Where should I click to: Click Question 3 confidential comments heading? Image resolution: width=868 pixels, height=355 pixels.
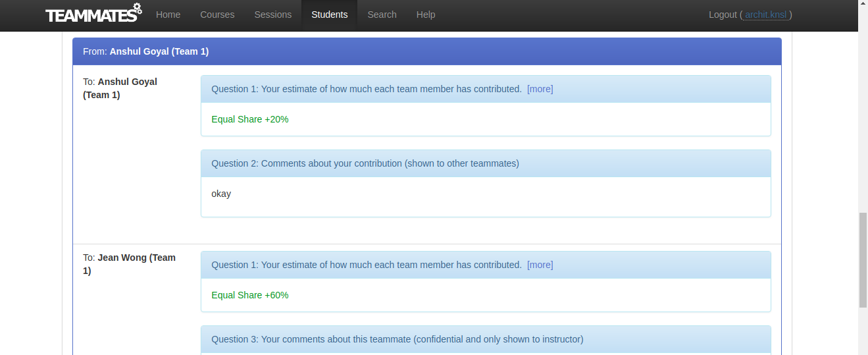(486, 339)
